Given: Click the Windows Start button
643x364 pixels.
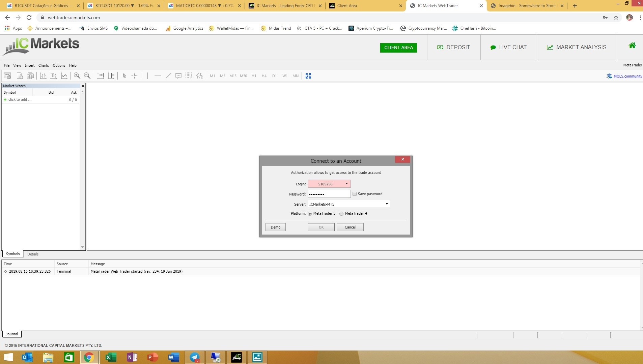Looking at the screenshot, I should point(8,357).
